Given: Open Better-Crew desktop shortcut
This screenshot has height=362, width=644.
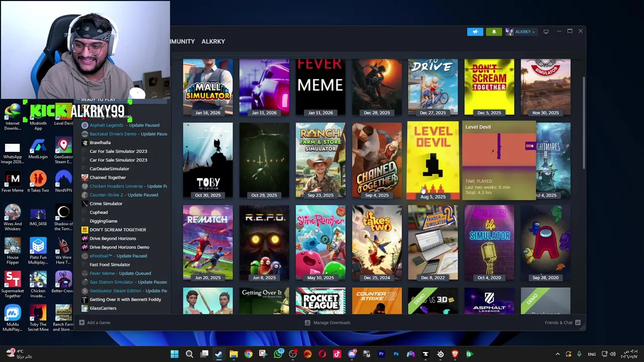Looking at the screenshot, I should pos(63,283).
